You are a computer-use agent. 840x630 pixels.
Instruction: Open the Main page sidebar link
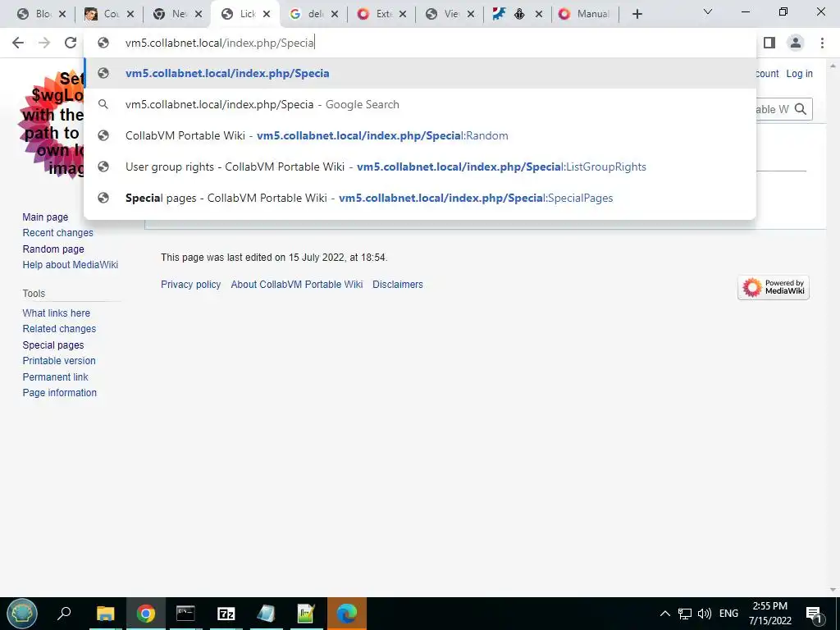click(45, 217)
